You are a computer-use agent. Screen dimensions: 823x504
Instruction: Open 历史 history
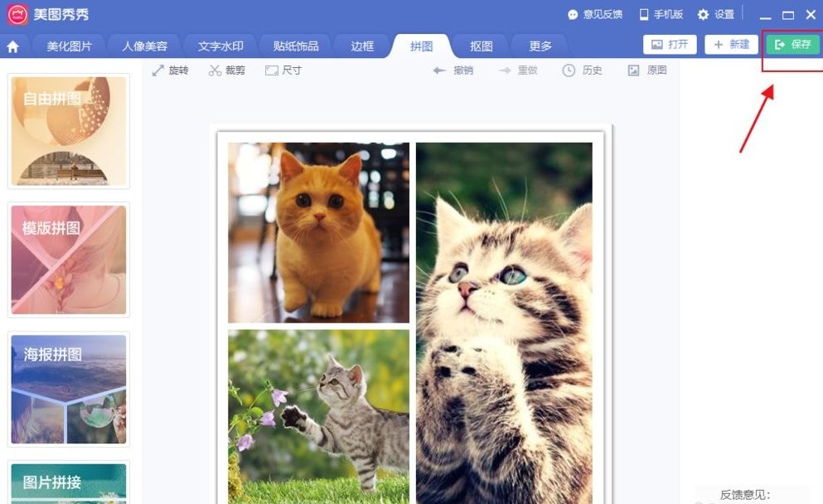(582, 70)
